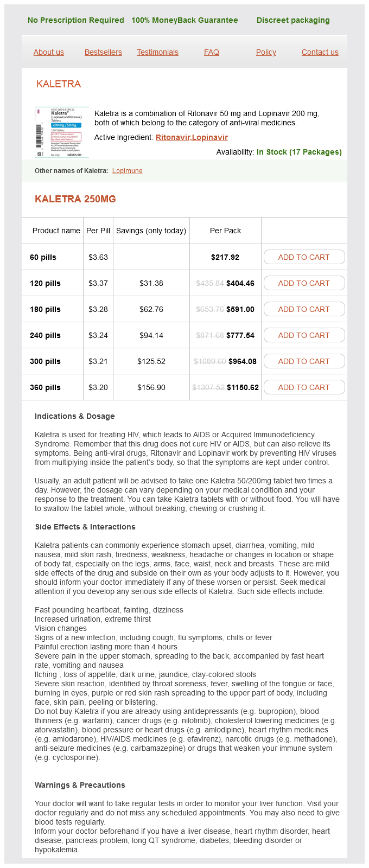
Task: Open the Lopinavir active ingredient link
Action: coord(210,137)
